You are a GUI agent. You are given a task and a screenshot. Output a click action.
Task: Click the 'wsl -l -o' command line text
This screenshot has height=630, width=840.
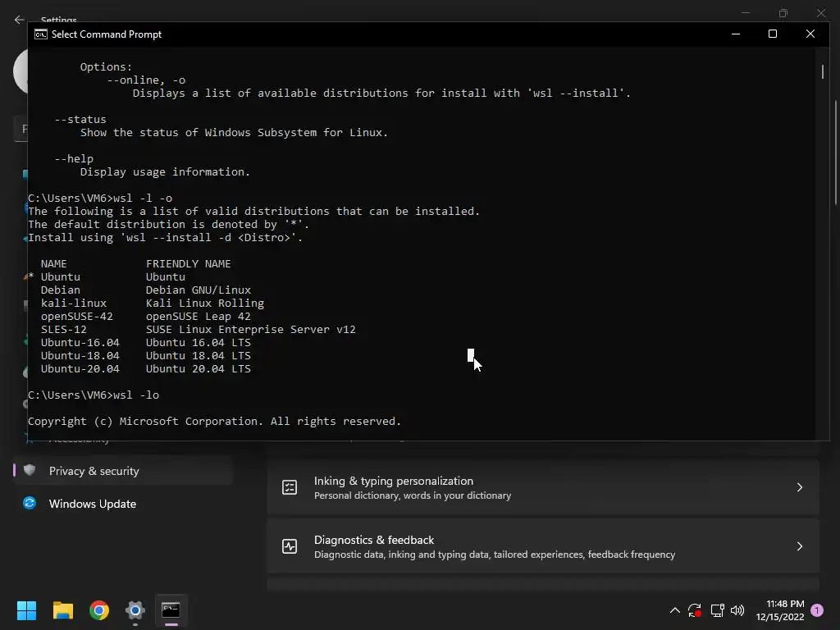(143, 199)
